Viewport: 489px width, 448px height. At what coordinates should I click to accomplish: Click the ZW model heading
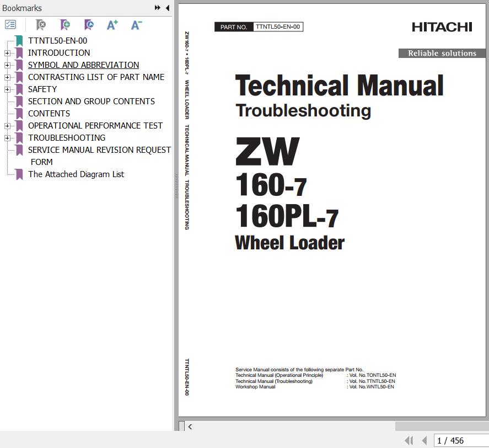click(267, 151)
